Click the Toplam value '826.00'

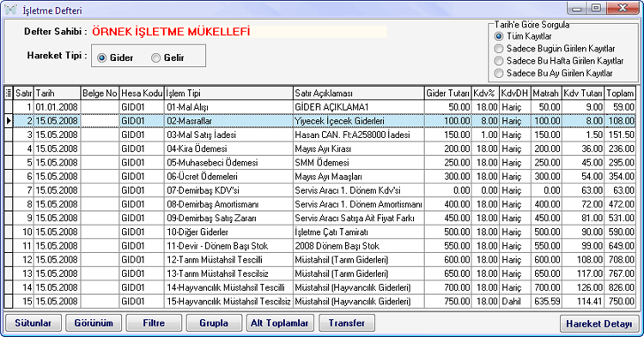click(620, 288)
